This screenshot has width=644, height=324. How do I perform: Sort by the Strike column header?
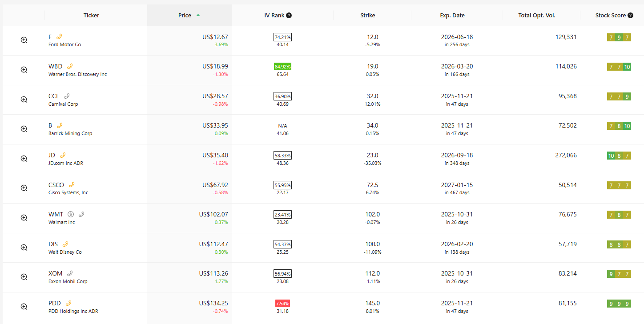point(367,16)
